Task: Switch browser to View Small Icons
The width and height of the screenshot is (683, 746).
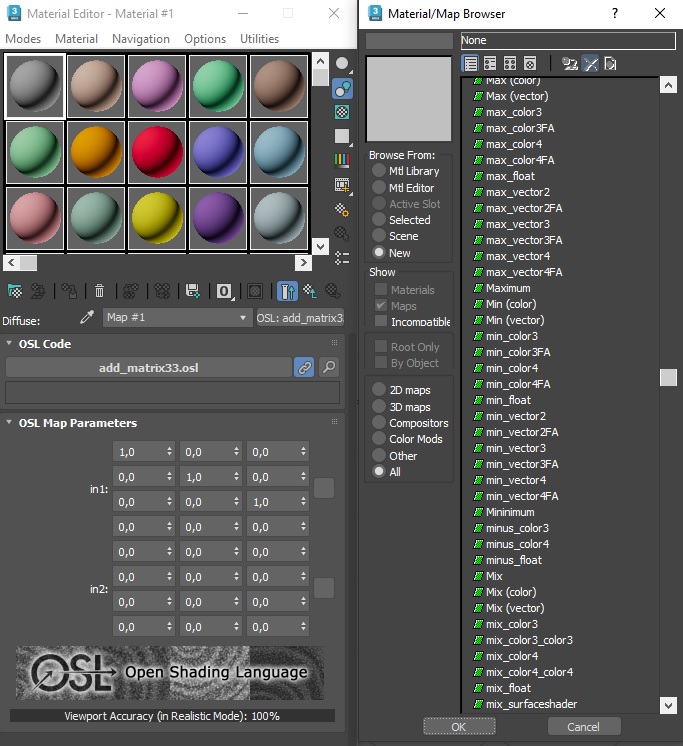Action: tap(510, 63)
